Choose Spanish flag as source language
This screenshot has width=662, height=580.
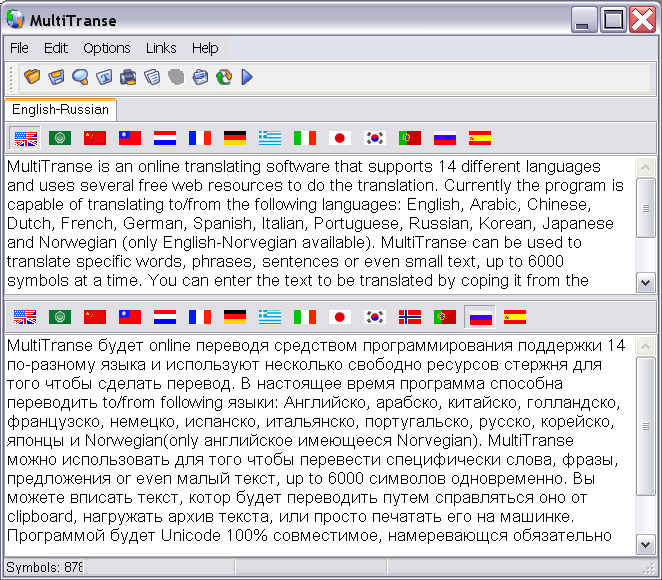[480, 138]
